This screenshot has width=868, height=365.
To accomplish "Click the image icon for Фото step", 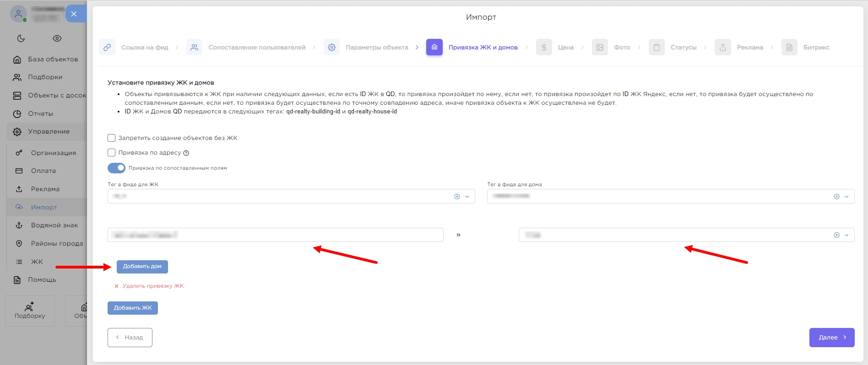I will tap(600, 47).
